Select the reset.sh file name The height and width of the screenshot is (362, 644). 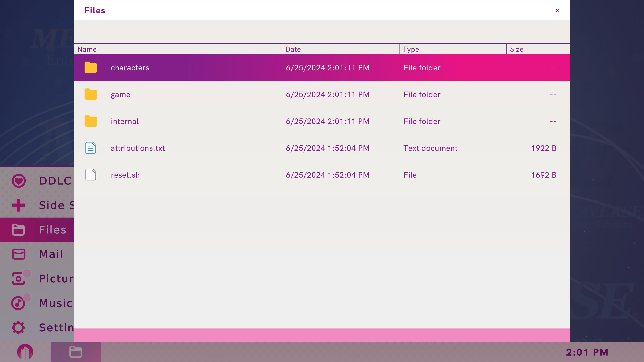point(125,175)
